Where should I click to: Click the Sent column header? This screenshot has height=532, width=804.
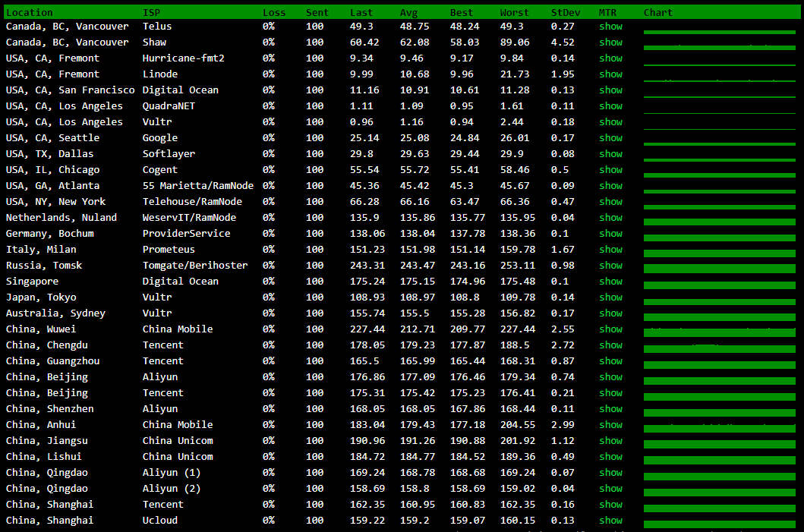[x=317, y=12]
